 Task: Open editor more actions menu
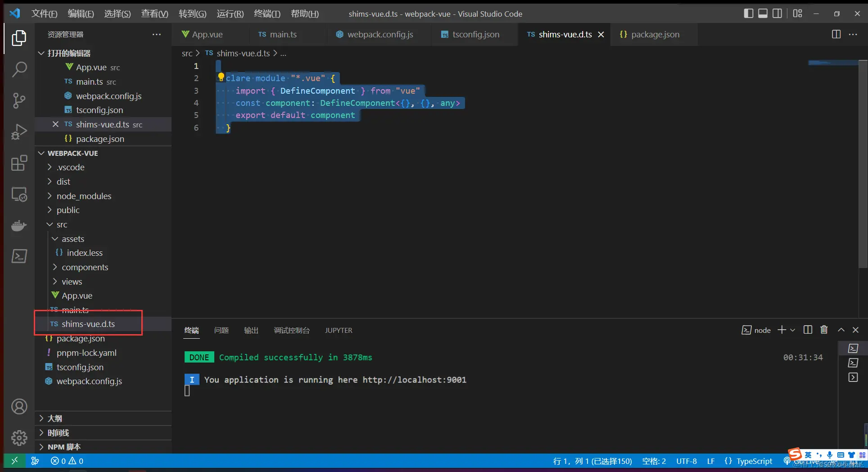tap(853, 34)
